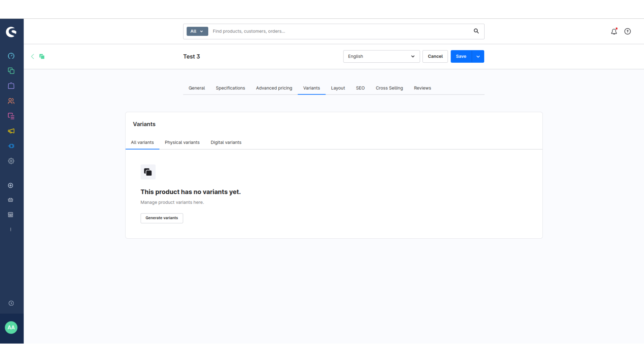Open the Orders shopping bag icon
The height and width of the screenshot is (362, 644).
point(11,86)
